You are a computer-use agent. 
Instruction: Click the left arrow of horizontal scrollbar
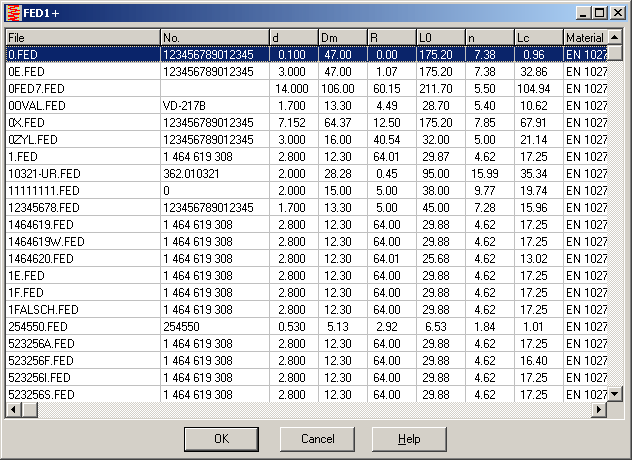click(x=11, y=410)
